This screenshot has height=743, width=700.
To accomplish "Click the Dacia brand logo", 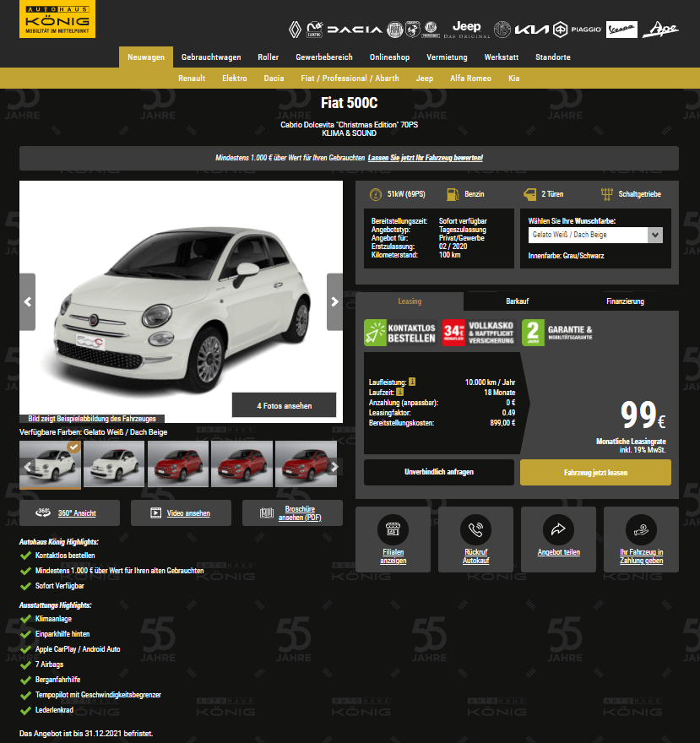I will [x=355, y=30].
